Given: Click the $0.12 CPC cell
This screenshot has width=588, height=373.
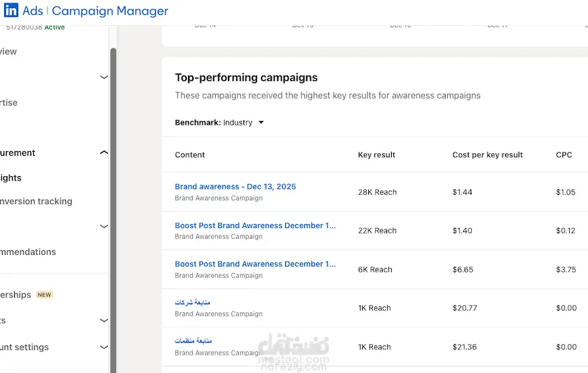Looking at the screenshot, I should pos(566,231).
